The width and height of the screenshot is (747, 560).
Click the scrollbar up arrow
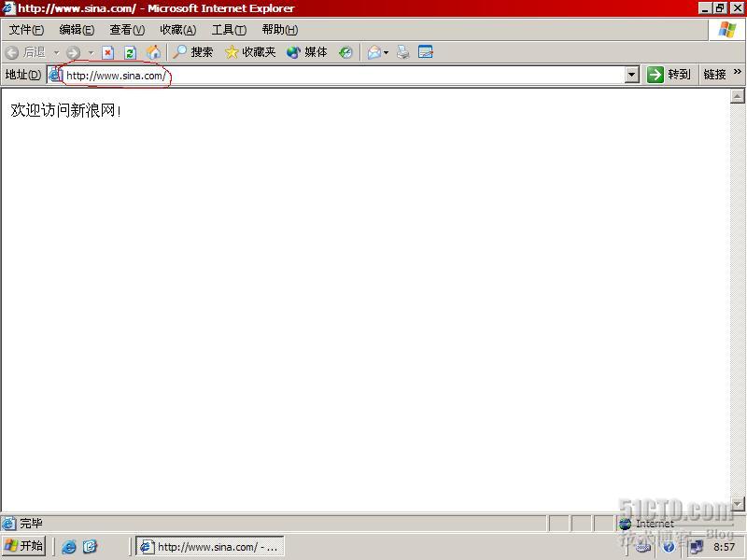pos(738,96)
